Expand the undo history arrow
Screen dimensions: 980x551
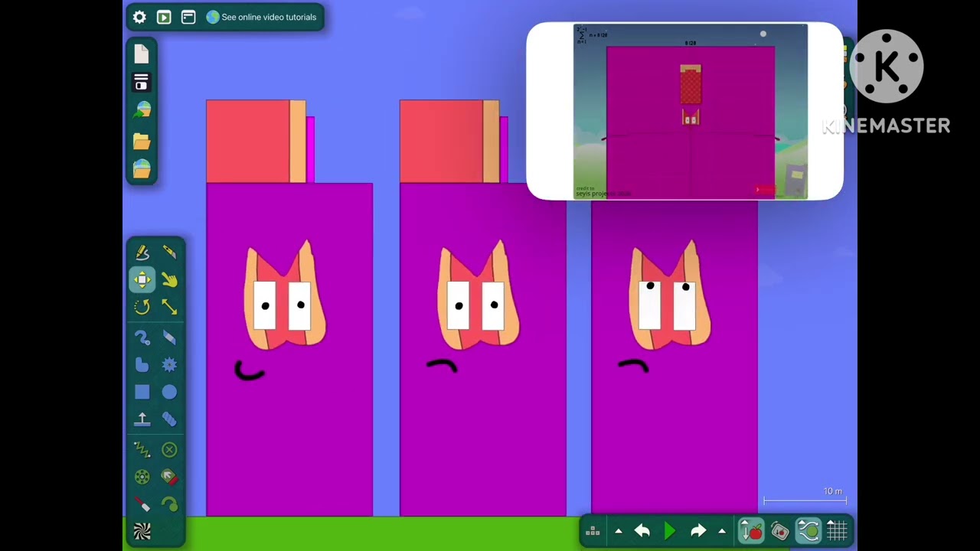point(618,531)
